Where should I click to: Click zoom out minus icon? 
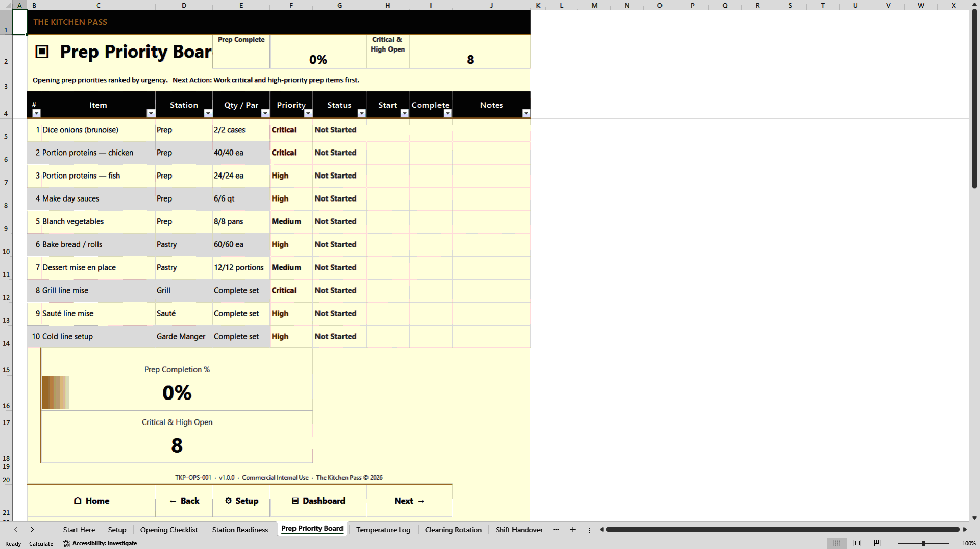(x=893, y=543)
